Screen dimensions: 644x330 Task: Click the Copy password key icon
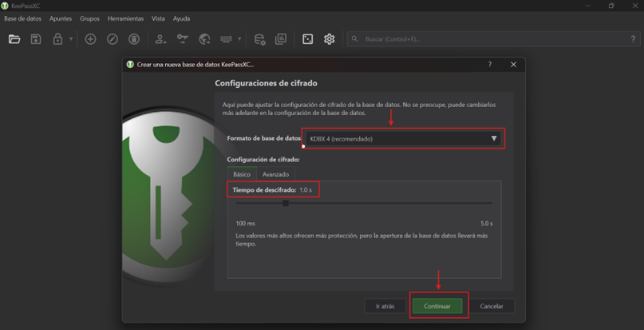(183, 39)
